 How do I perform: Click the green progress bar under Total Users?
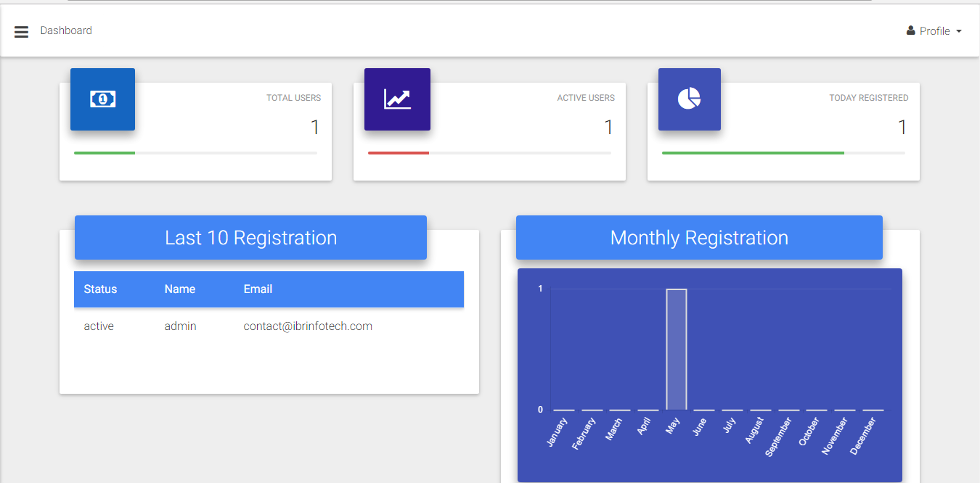(x=104, y=153)
